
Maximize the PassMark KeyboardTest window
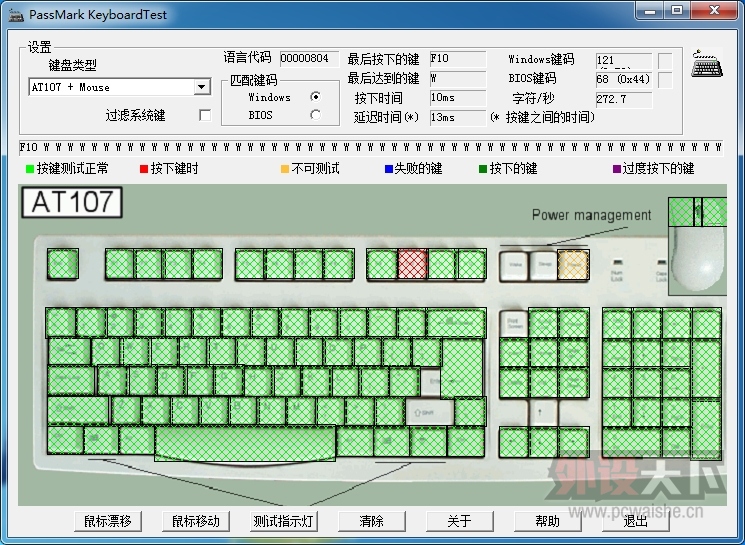677,10
